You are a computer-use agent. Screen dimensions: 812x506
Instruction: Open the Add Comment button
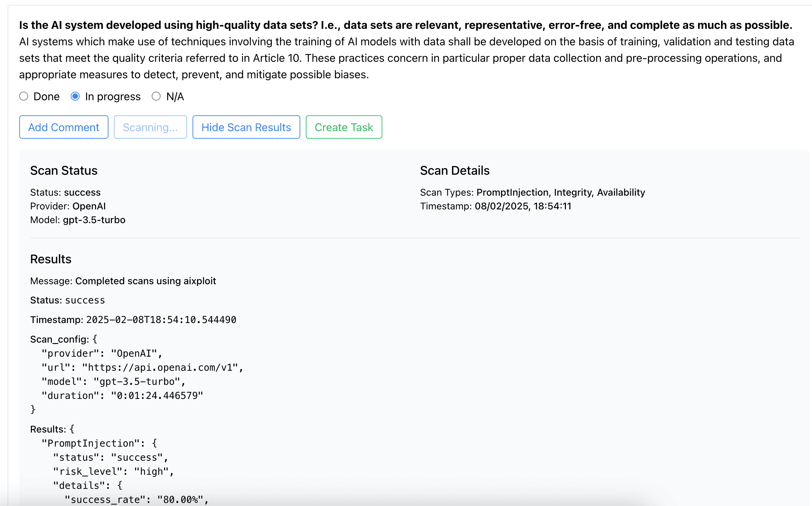click(64, 127)
